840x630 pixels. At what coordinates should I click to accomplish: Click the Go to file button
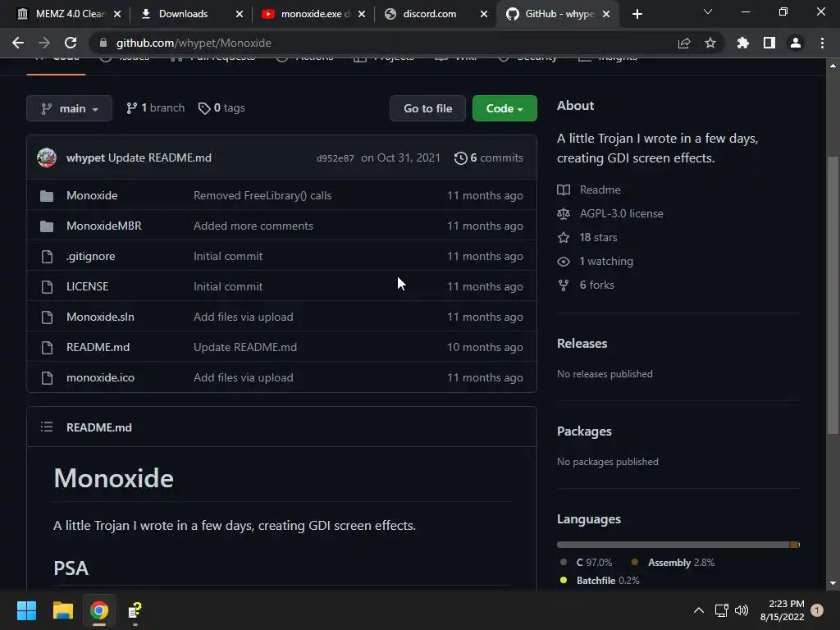coord(427,108)
